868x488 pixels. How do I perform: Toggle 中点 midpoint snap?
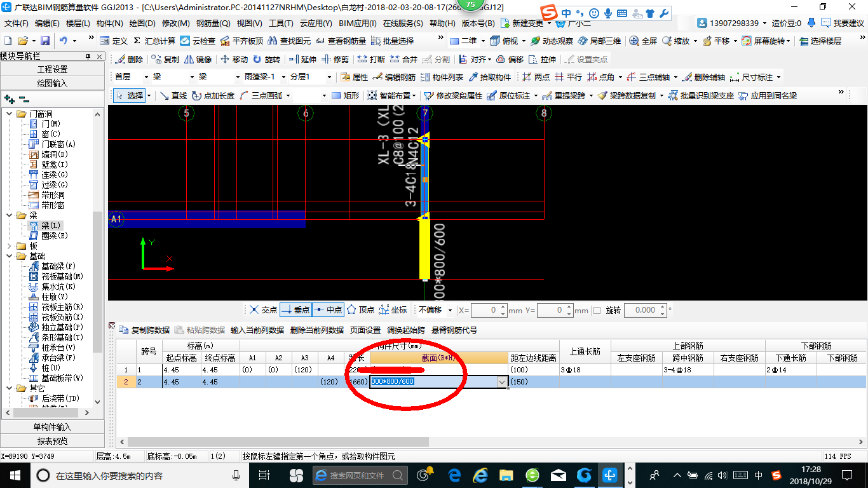pyautogui.click(x=328, y=310)
